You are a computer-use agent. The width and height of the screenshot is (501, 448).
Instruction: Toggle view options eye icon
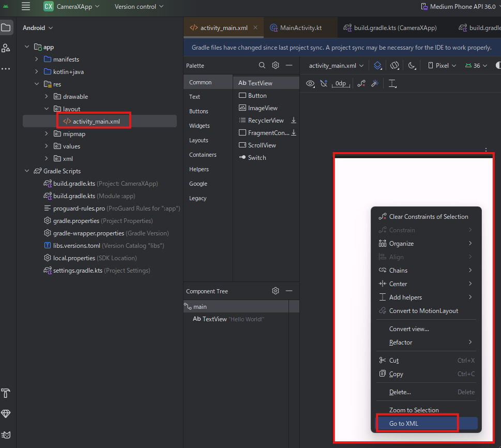[x=310, y=83]
